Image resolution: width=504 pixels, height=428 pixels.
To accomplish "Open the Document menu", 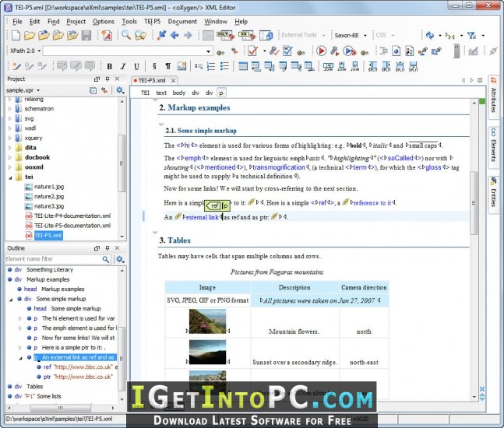I will 182,22.
